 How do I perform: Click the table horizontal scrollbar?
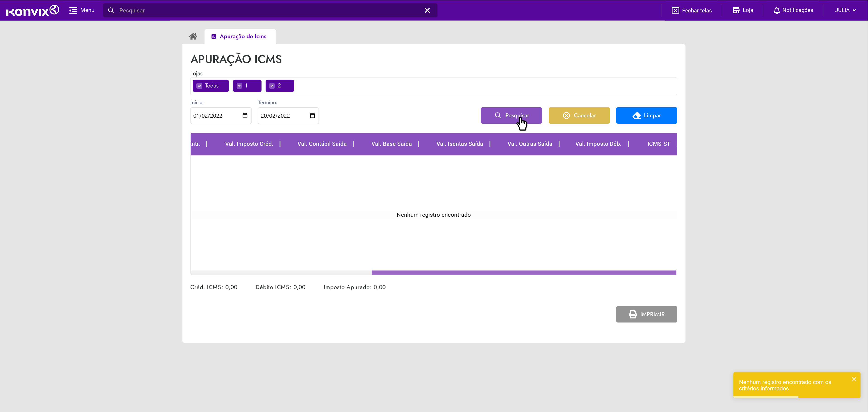click(524, 273)
